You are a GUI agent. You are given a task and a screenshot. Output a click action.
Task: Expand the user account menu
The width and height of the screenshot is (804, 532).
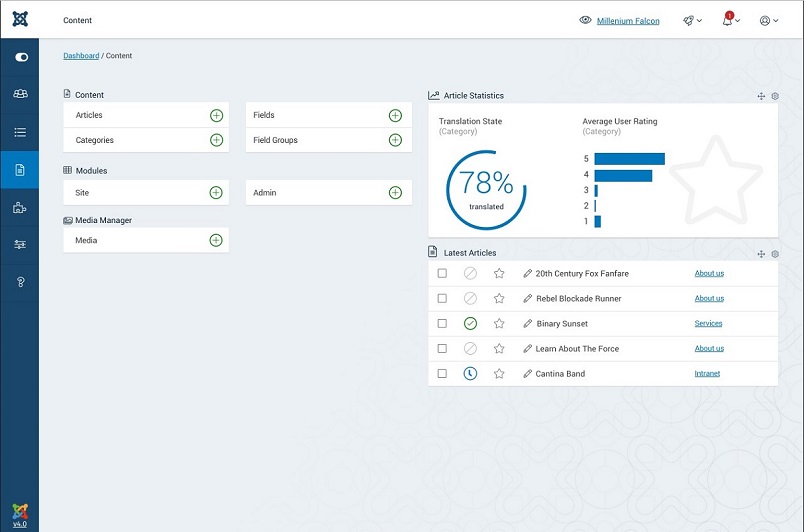pos(768,20)
